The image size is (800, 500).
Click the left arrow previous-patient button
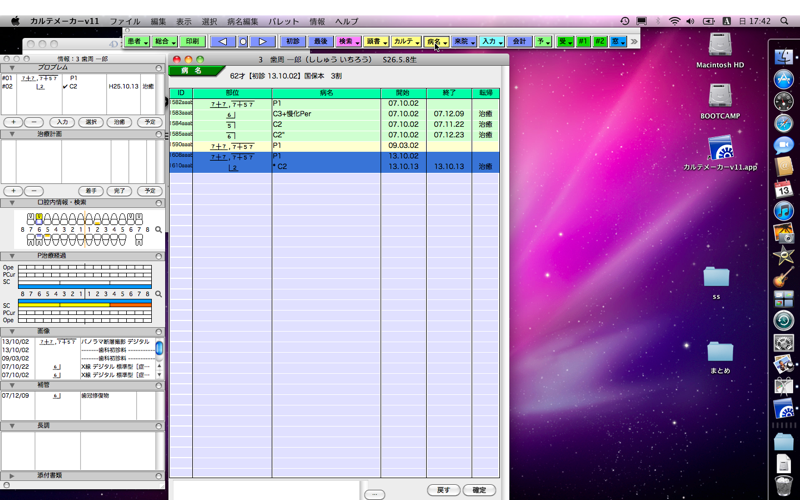(222, 42)
